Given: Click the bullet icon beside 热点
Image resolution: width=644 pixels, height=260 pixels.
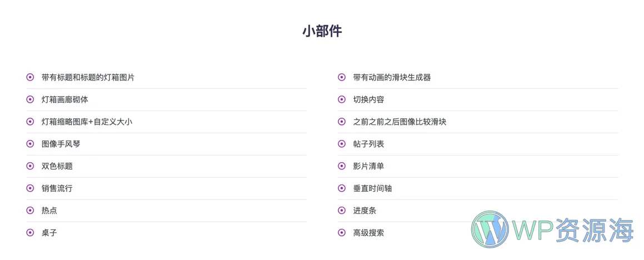Looking at the screenshot, I should pyautogui.click(x=30, y=211).
